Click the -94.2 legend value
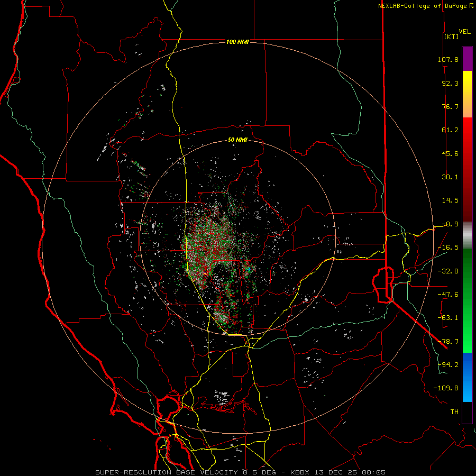The width and height of the screenshot is (476, 476). (448, 365)
